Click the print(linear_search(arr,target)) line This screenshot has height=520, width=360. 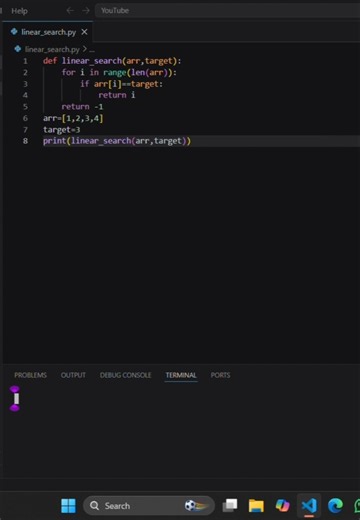click(x=117, y=141)
